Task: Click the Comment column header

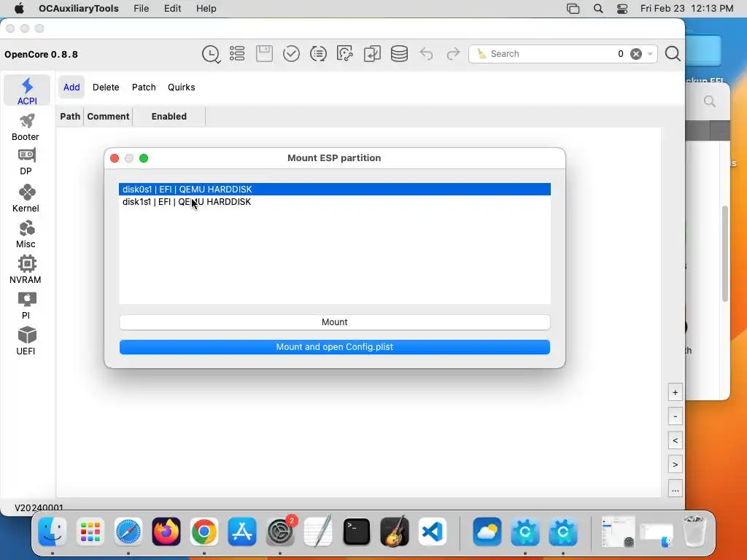Action: pyautogui.click(x=108, y=116)
